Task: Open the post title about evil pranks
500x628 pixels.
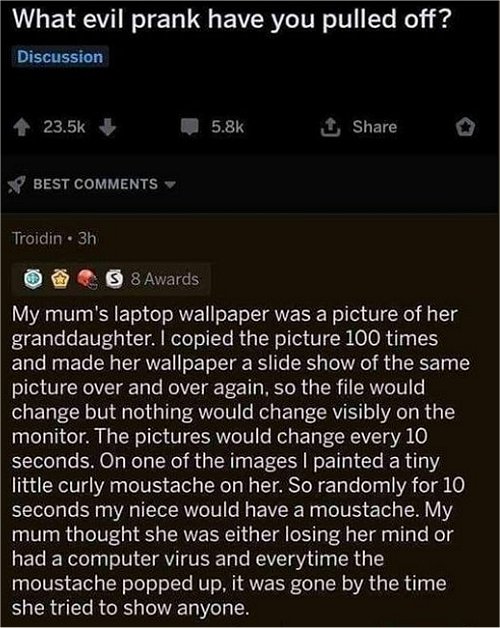Action: 232,18
